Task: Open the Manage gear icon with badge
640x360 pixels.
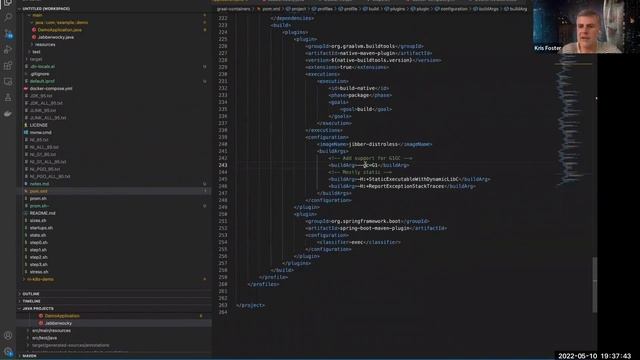Action: click(8, 351)
